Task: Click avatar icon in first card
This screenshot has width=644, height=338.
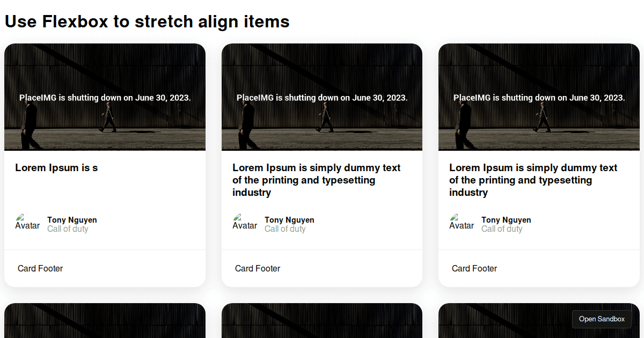Action: tap(27, 222)
